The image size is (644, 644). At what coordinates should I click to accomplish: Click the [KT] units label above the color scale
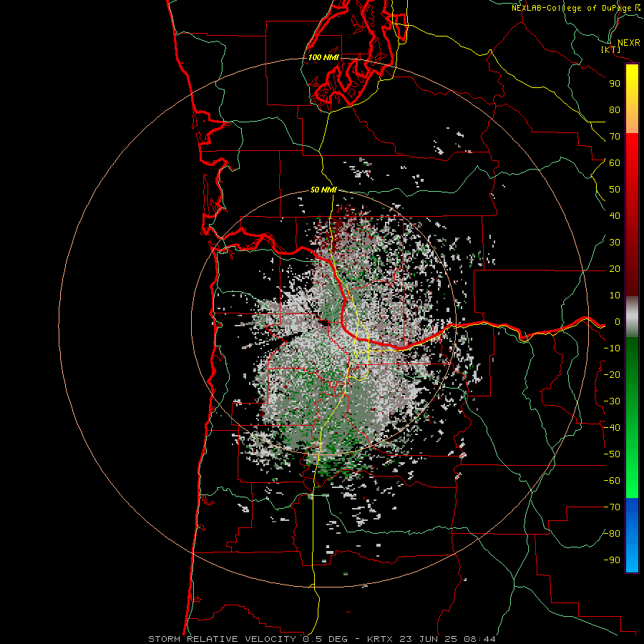pyautogui.click(x=611, y=49)
